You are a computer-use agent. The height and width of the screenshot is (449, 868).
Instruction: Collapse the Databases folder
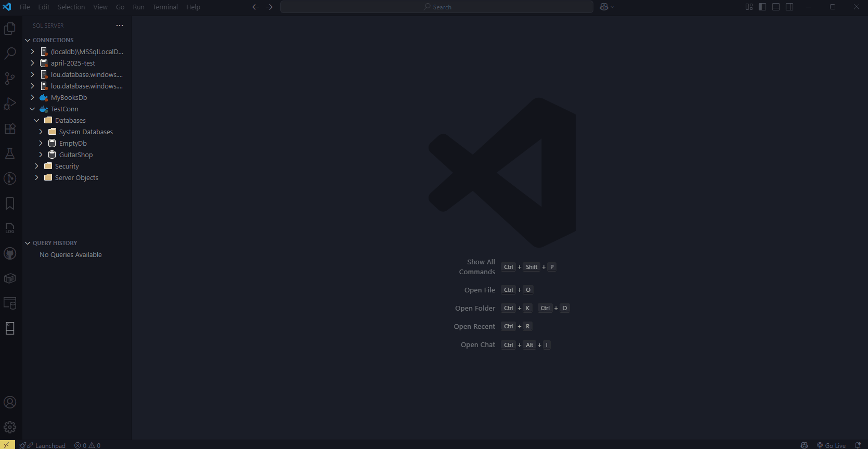tap(36, 120)
